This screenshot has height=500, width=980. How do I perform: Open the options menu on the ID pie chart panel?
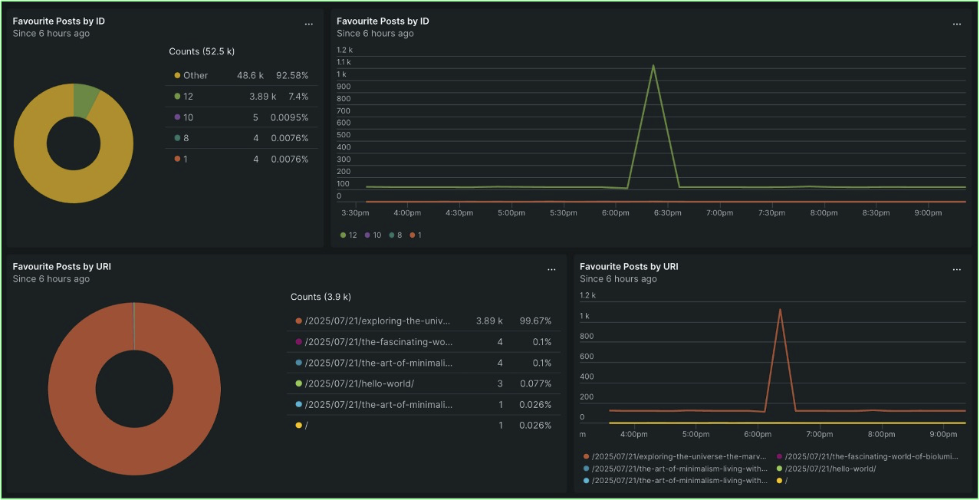pos(309,24)
